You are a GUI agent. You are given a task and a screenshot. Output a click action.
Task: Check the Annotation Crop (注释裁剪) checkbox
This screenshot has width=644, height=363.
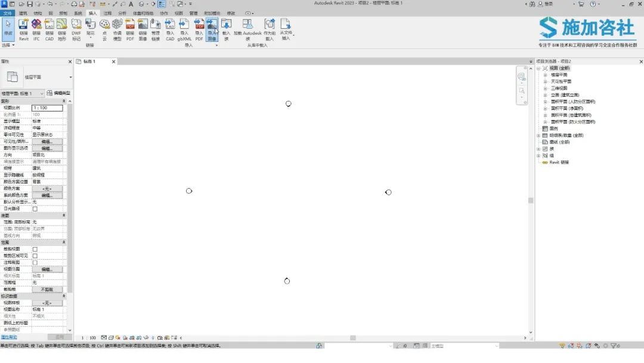35,263
